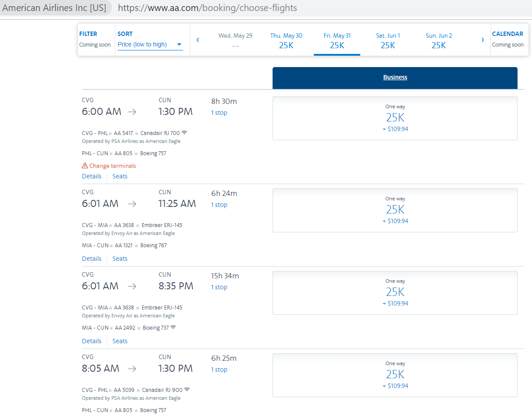Select the Sat, Jun 1 date tab
Image resolution: width=532 pixels, height=416 pixels.
coord(388,40)
